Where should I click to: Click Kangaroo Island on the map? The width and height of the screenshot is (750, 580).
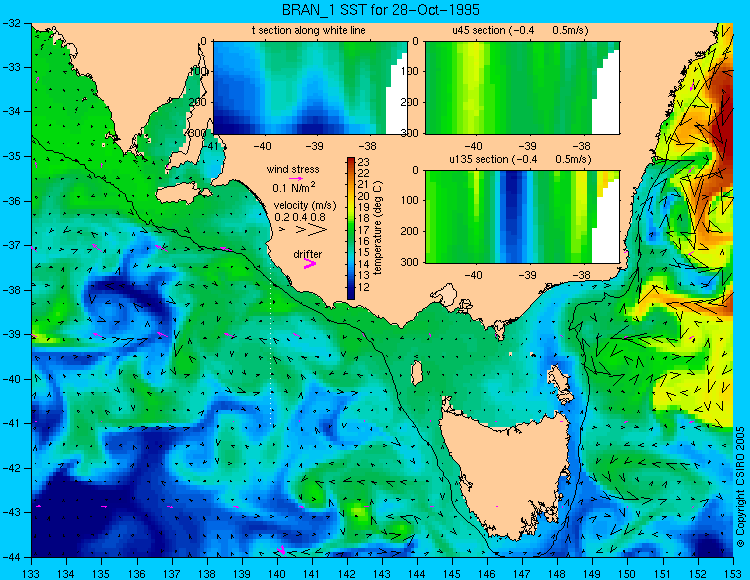[184, 194]
